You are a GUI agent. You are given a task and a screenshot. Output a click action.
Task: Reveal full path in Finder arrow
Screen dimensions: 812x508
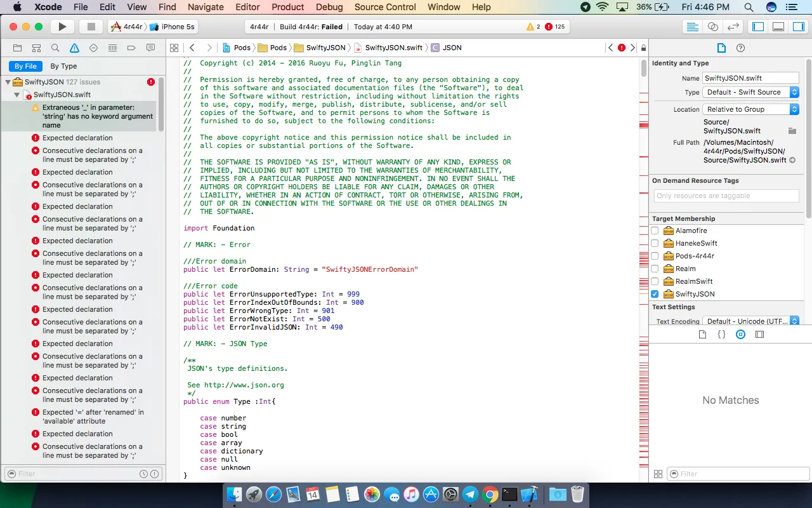tap(792, 160)
